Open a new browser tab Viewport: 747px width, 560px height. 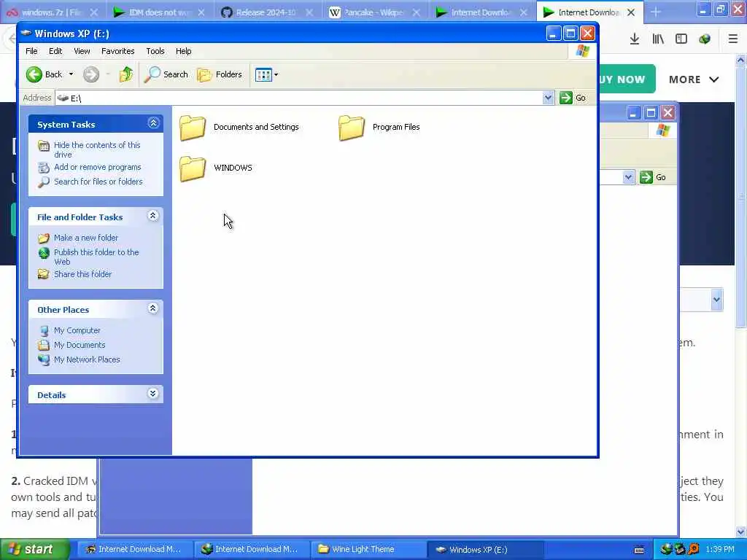(x=656, y=12)
